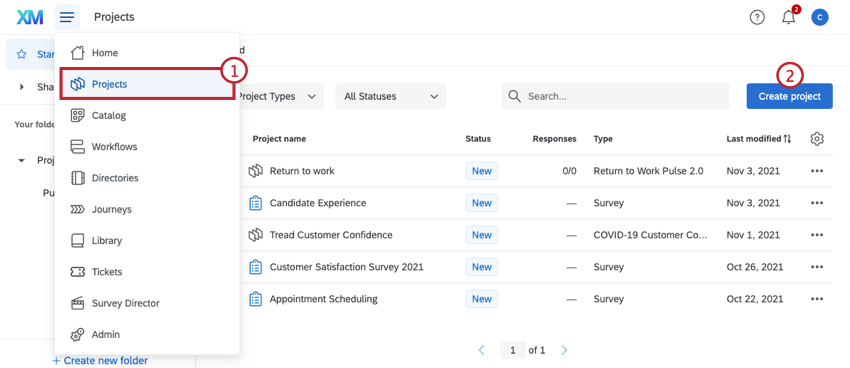This screenshot has width=850, height=368.
Task: Open the help question mark icon
Action: (757, 17)
